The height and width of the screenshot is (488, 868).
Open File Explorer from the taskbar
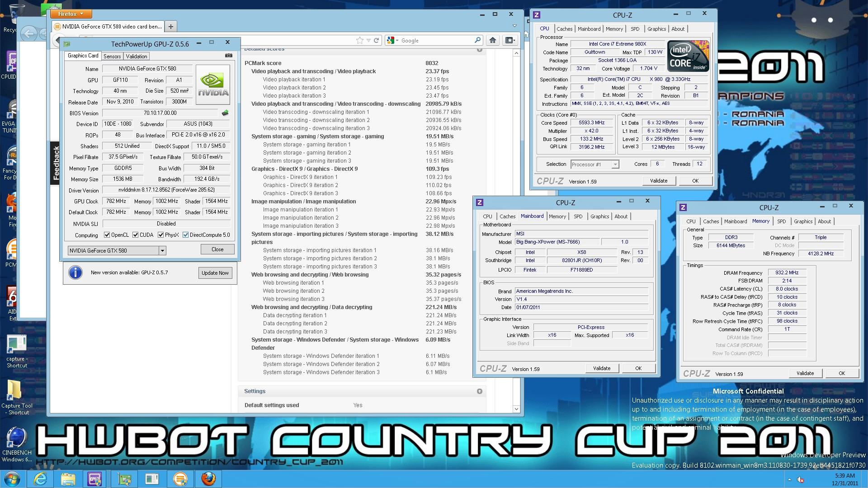(x=68, y=479)
